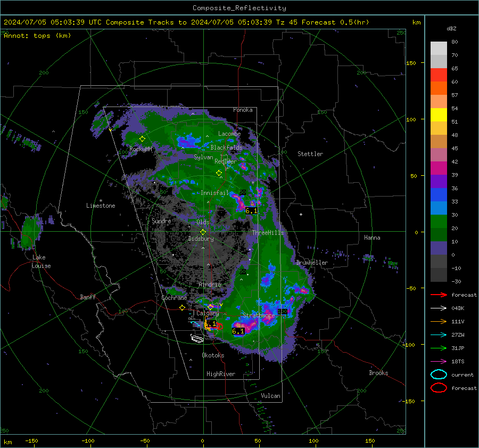Click the Okotoks city label
The height and width of the screenshot is (448, 479).
tap(213, 355)
